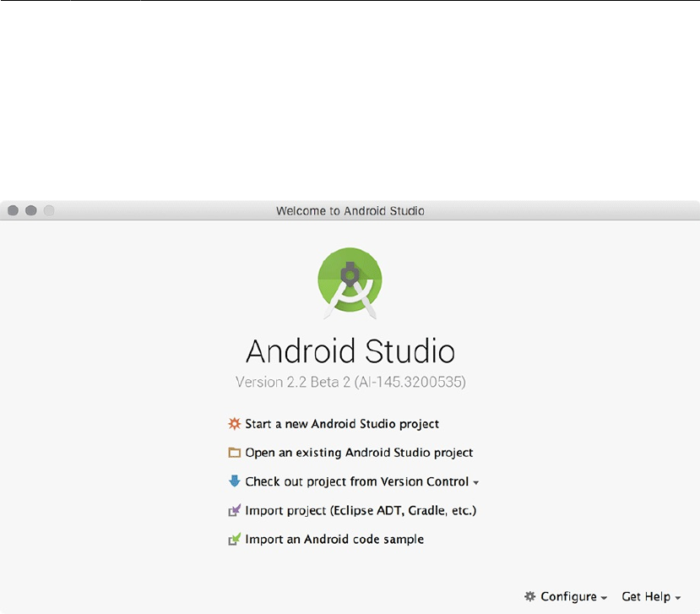Start a new Android Studio project

(342, 424)
